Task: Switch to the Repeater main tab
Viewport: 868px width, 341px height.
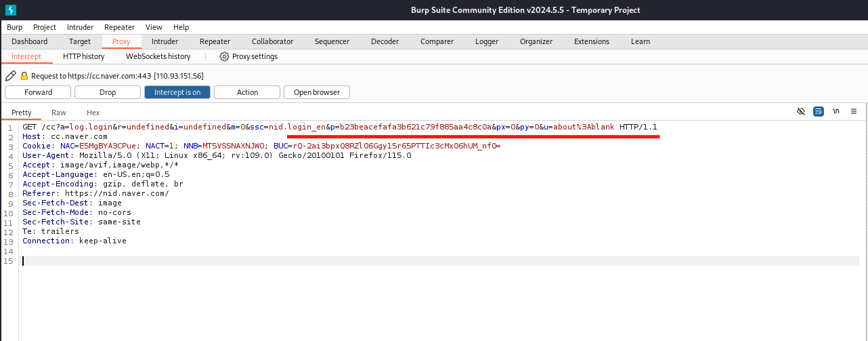Action: [x=215, y=41]
